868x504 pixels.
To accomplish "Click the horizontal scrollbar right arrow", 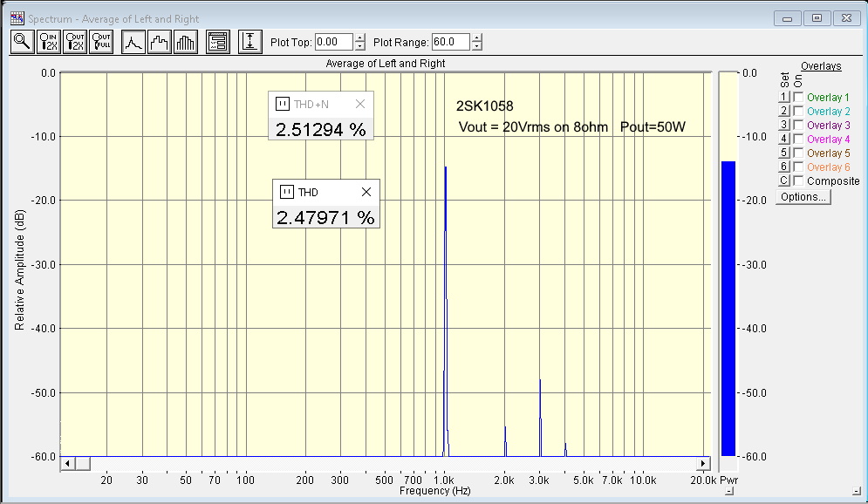I will [x=703, y=463].
